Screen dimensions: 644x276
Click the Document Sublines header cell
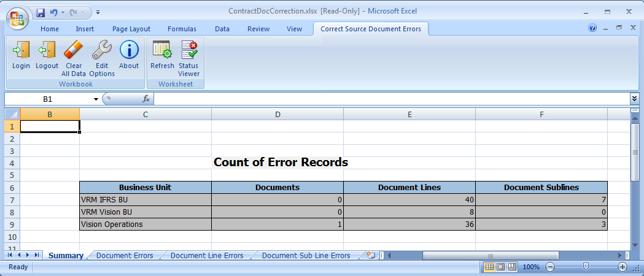pyautogui.click(x=541, y=188)
